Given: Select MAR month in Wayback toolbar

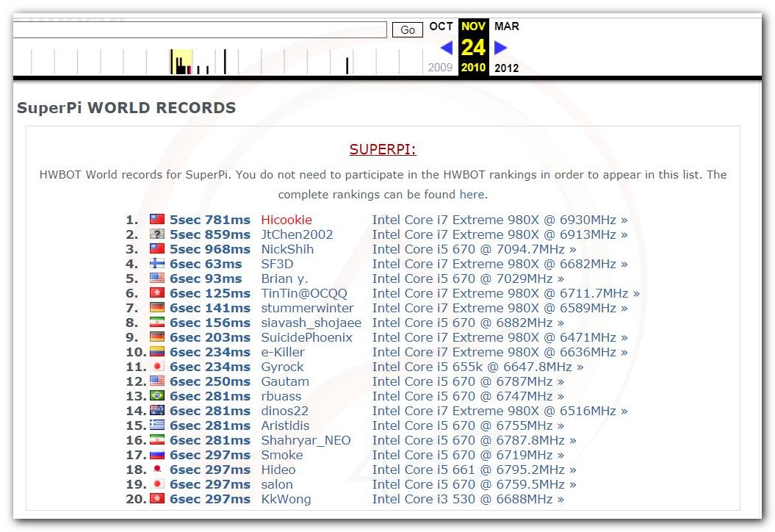Looking at the screenshot, I should (507, 26).
